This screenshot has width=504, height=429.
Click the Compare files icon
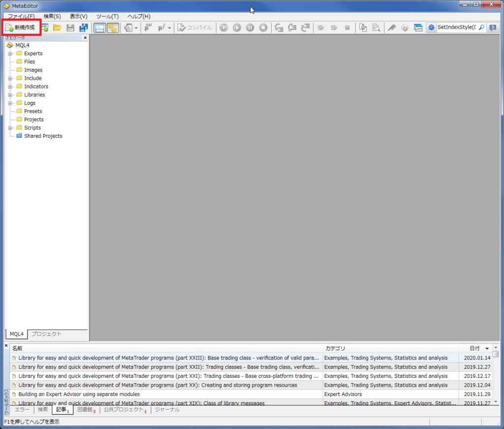363,28
